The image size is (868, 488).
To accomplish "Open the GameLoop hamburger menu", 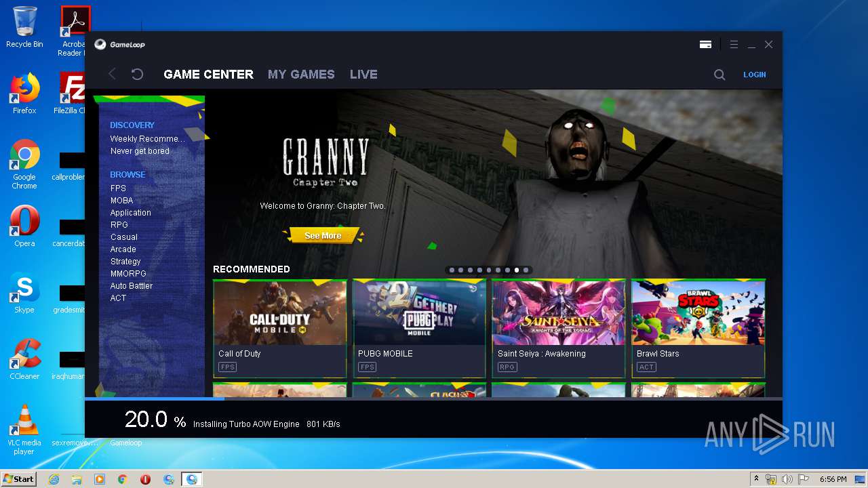I will (x=734, y=45).
